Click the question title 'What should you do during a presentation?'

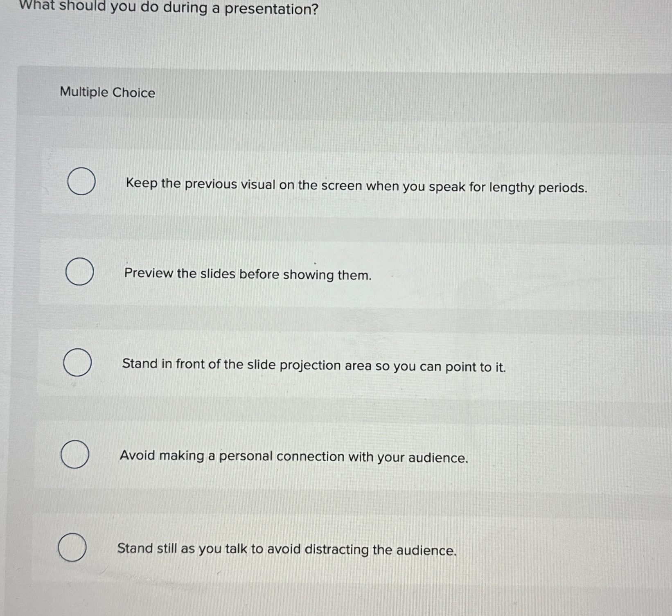click(164, 9)
